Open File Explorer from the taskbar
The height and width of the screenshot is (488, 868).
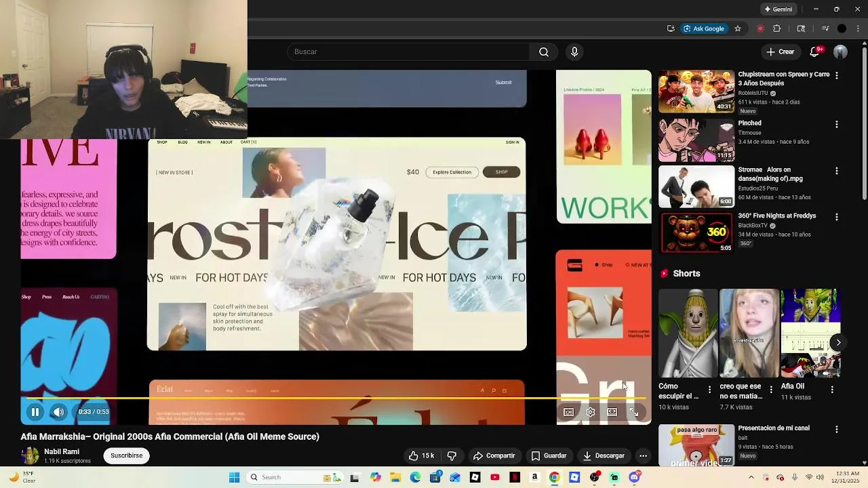coord(395,478)
